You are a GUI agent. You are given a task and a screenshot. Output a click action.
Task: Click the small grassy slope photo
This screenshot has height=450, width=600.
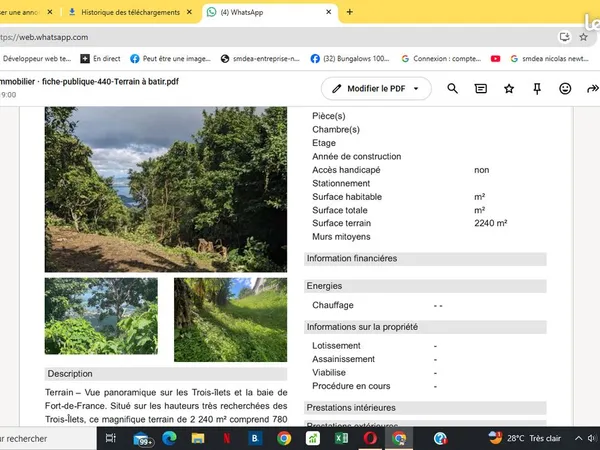click(230, 320)
